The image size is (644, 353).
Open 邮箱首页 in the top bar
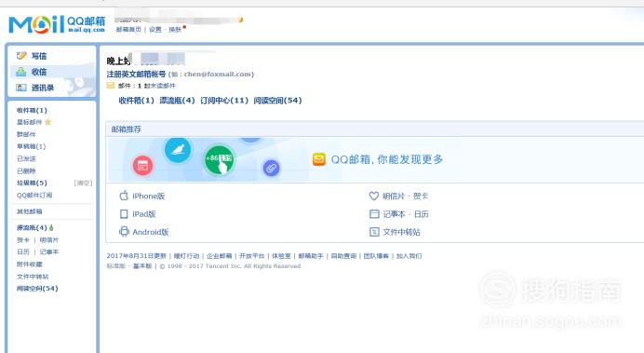128,30
